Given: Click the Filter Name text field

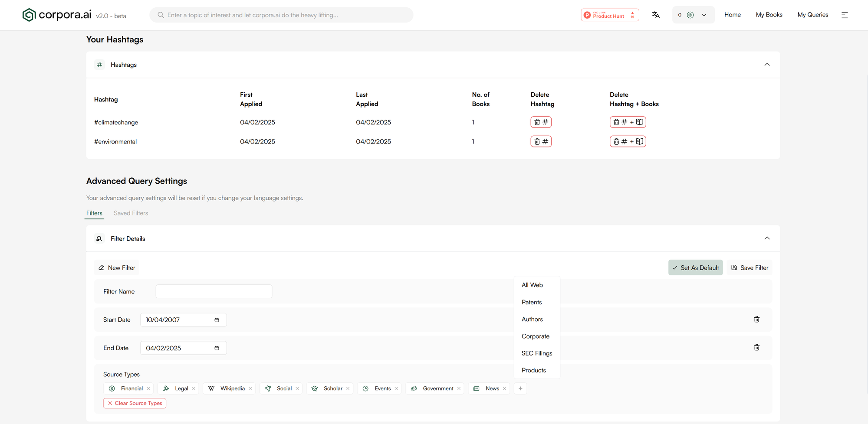Looking at the screenshot, I should click(214, 291).
